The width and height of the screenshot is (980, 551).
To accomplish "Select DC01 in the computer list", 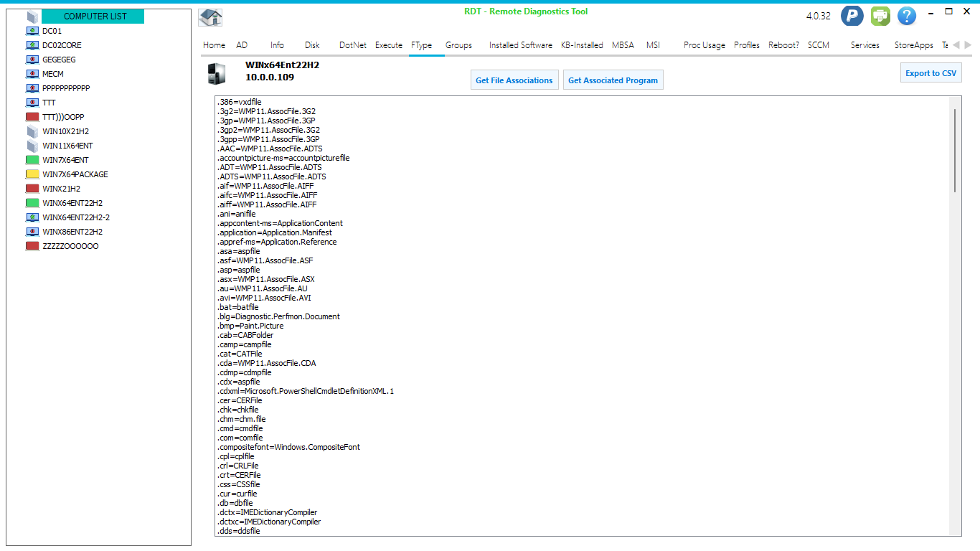I will point(52,31).
